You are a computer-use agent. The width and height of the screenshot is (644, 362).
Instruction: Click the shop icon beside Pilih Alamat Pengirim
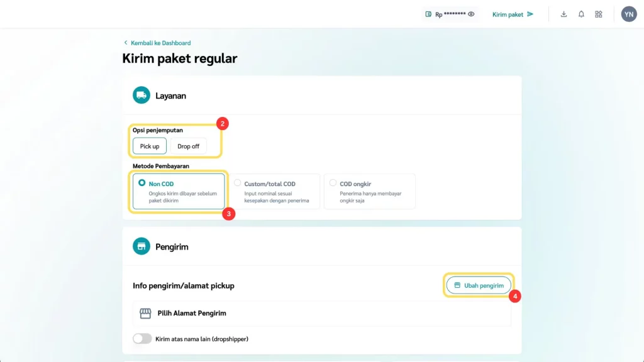coord(145,313)
